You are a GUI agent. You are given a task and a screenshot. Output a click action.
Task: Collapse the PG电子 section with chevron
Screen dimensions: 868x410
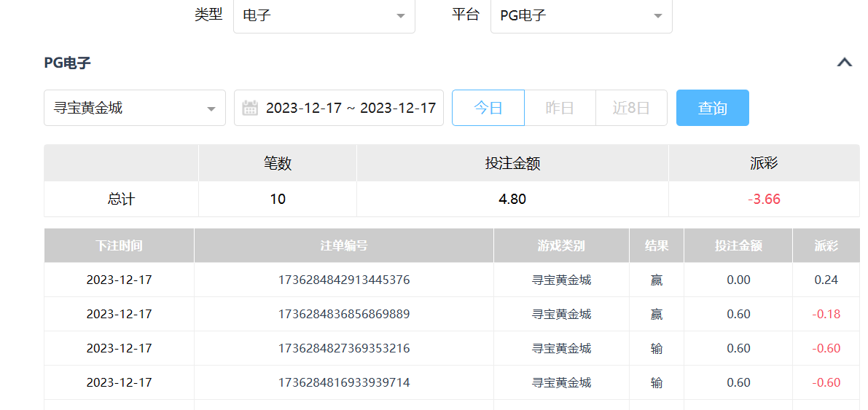pos(844,63)
